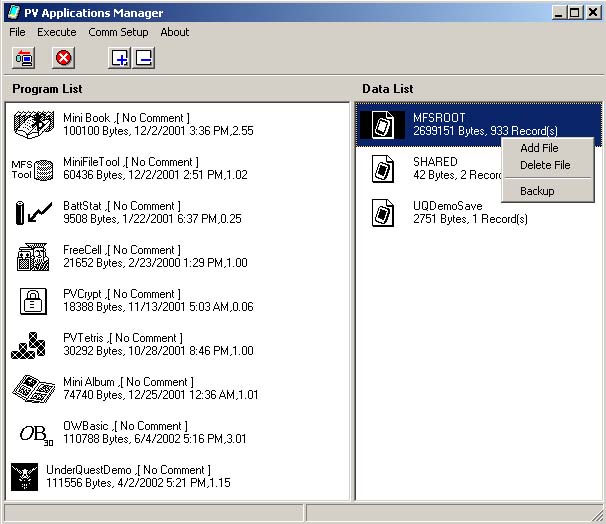Click the add file plus toolbar icon

click(x=119, y=58)
